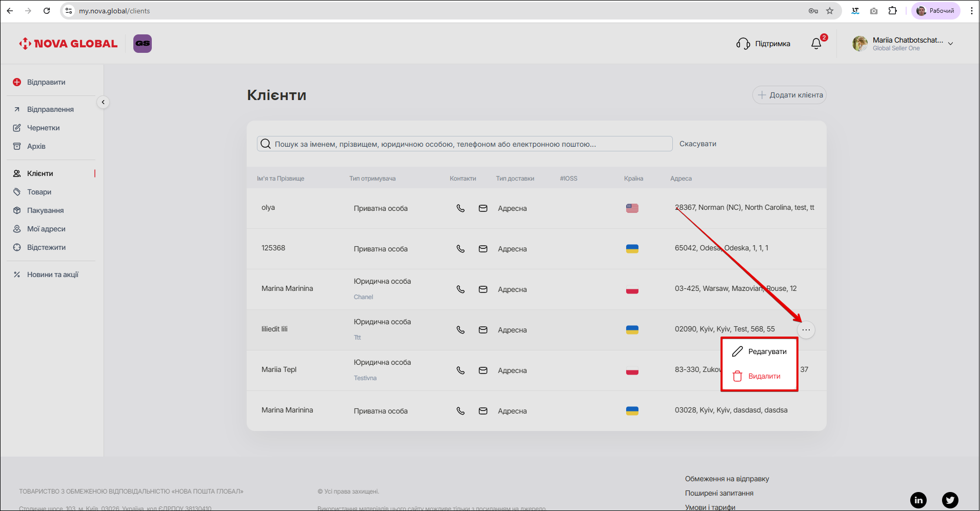Image resolution: width=980 pixels, height=511 pixels.
Task: Open Товари in the sidebar
Action: pyautogui.click(x=39, y=192)
